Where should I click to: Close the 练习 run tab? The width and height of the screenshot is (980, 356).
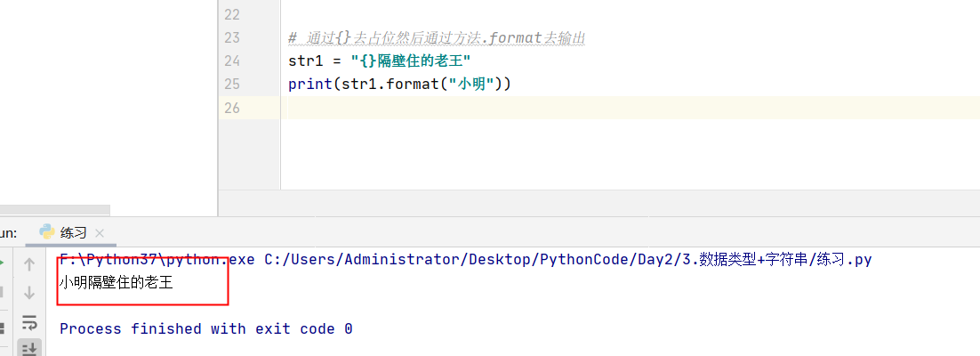pyautogui.click(x=99, y=233)
